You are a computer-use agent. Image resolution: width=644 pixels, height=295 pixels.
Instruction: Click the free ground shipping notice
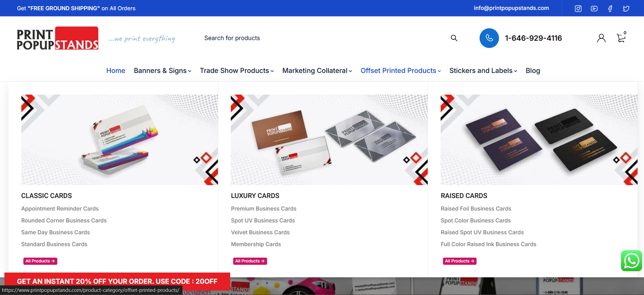tap(76, 8)
